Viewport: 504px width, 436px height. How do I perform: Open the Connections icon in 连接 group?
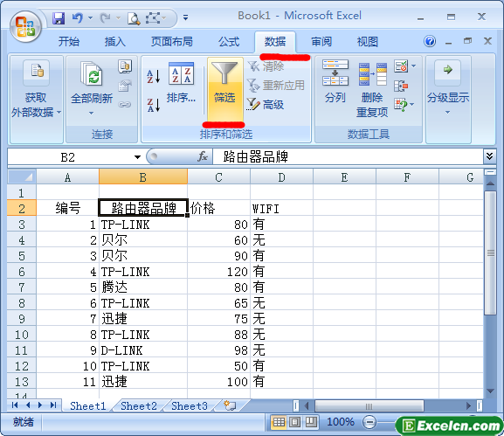(x=125, y=66)
